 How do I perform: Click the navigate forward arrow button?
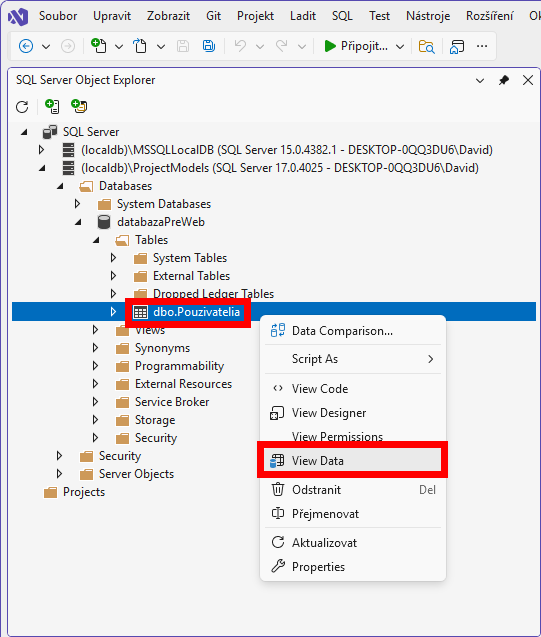click(x=68, y=46)
